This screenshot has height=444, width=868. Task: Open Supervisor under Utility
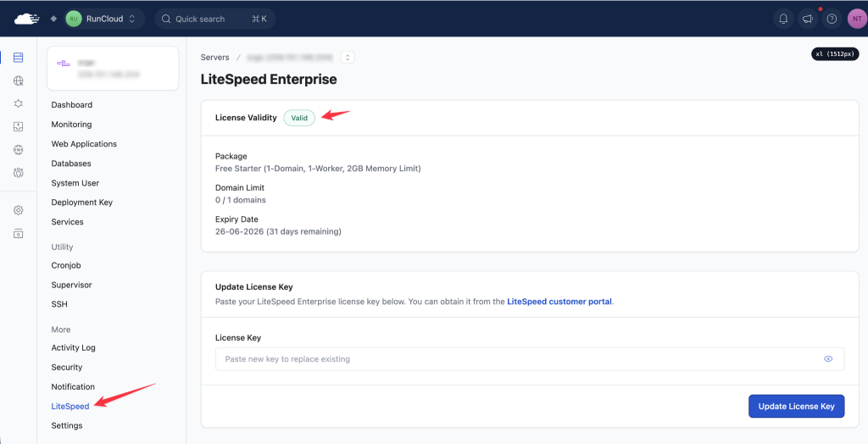click(71, 285)
